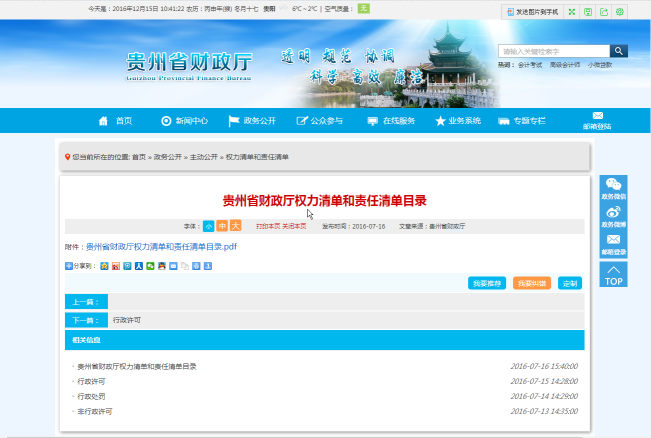Click the keyword search input field
This screenshot has width=651, height=438.
click(553, 51)
